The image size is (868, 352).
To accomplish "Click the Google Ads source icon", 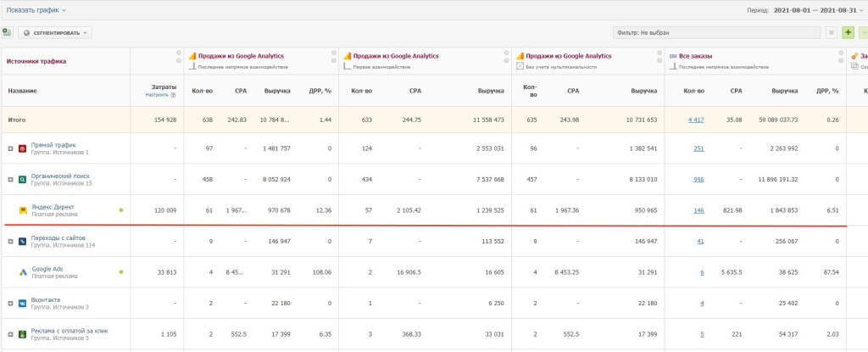I will click(23, 272).
